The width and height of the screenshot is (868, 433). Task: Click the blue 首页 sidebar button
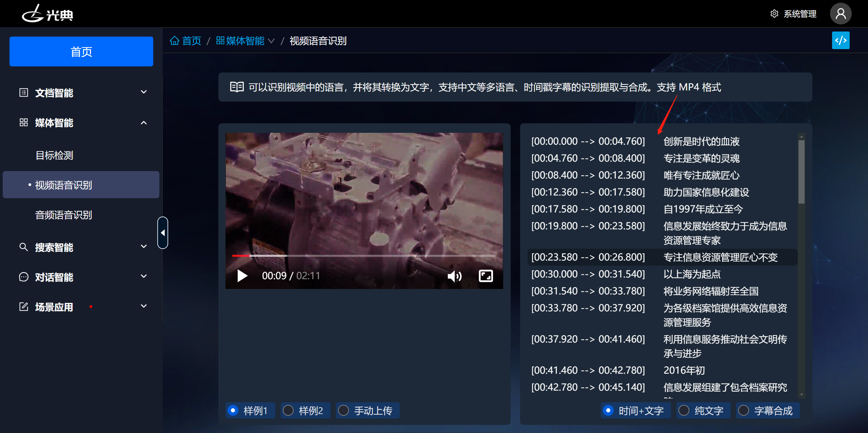point(81,51)
